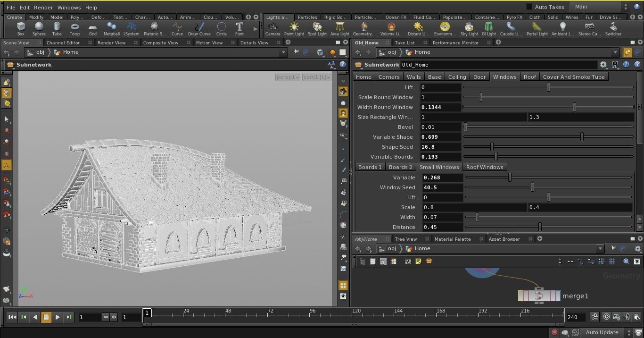The width and height of the screenshot is (644, 338).
Task: Select the Curve shelf tool
Action: pyautogui.click(x=177, y=29)
